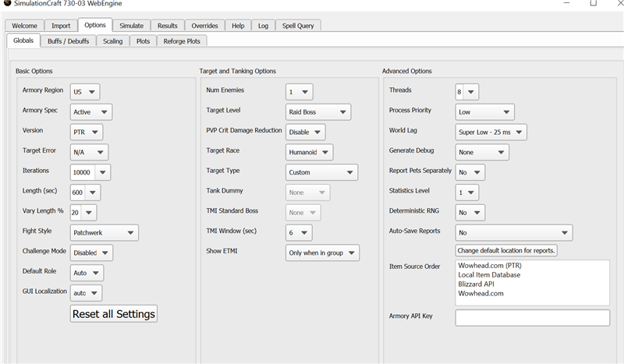Click the Armory API Key text field

click(x=532, y=317)
